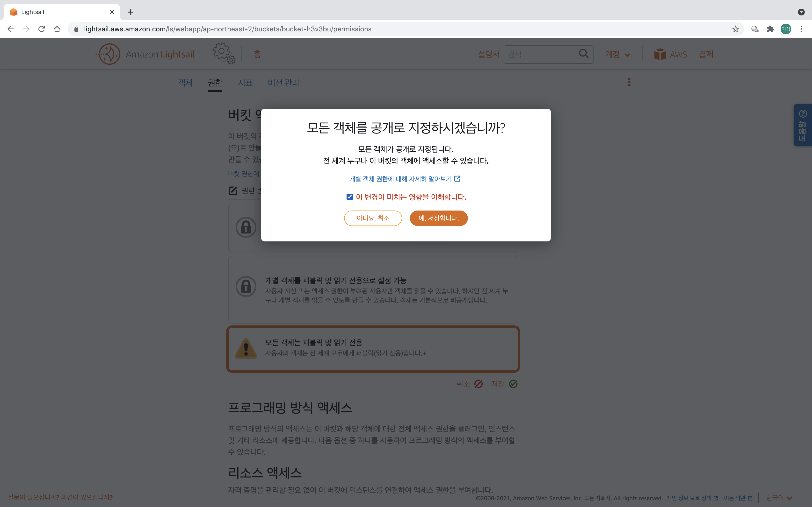Image resolution: width=812 pixels, height=507 pixels.
Task: Click the AWS cube icon
Action: 660,54
